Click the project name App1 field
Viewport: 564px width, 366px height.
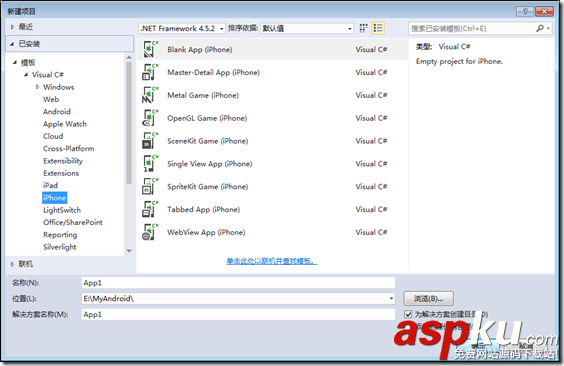pos(238,283)
